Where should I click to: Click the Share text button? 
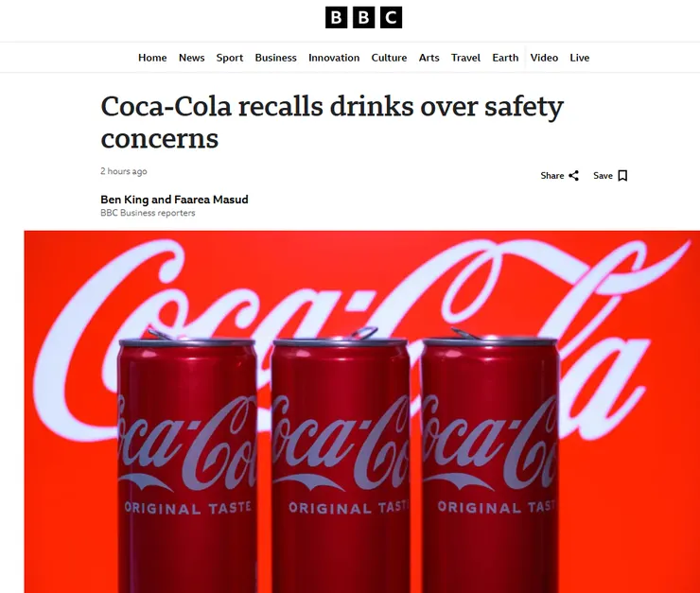pos(552,176)
